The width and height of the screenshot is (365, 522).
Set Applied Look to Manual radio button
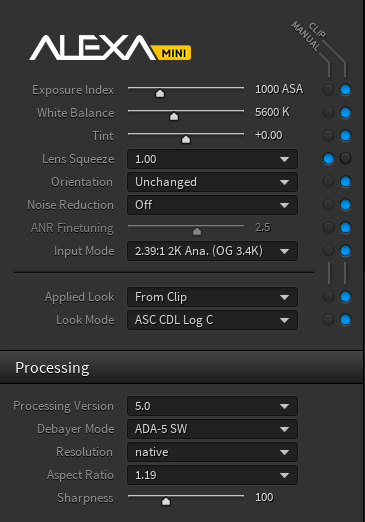pos(328,296)
